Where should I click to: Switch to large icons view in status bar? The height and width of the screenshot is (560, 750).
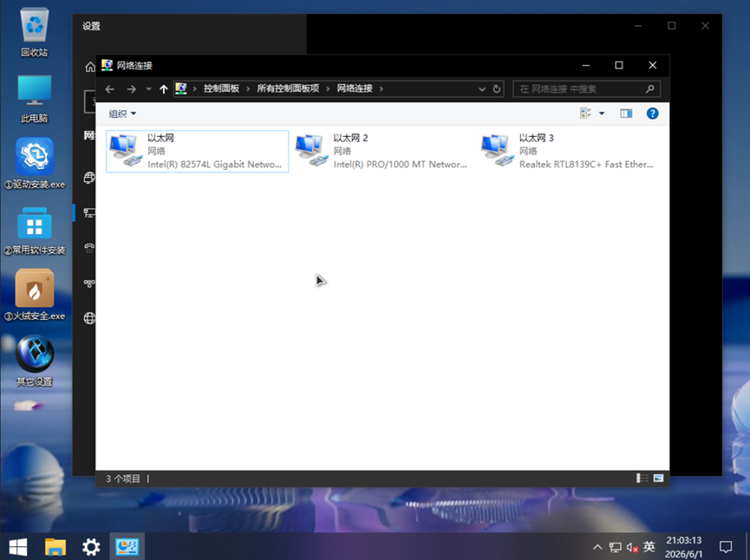(659, 479)
